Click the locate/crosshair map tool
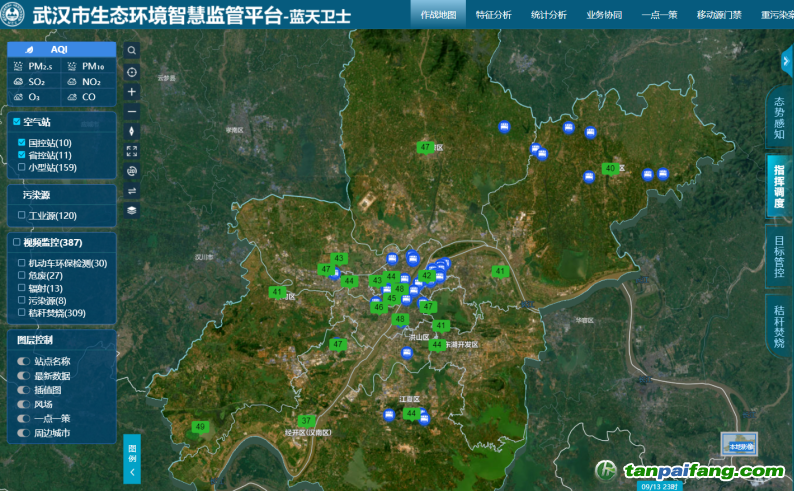The width and height of the screenshot is (794, 491). pyautogui.click(x=132, y=71)
